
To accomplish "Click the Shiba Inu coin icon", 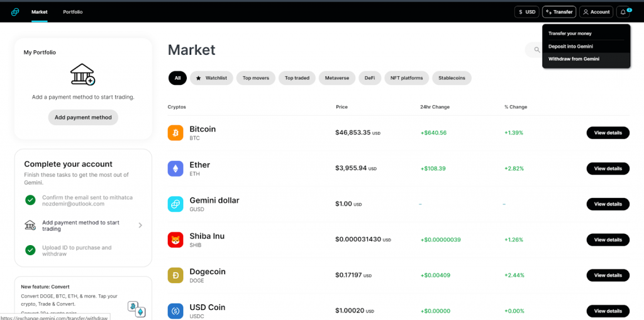I will click(x=175, y=240).
